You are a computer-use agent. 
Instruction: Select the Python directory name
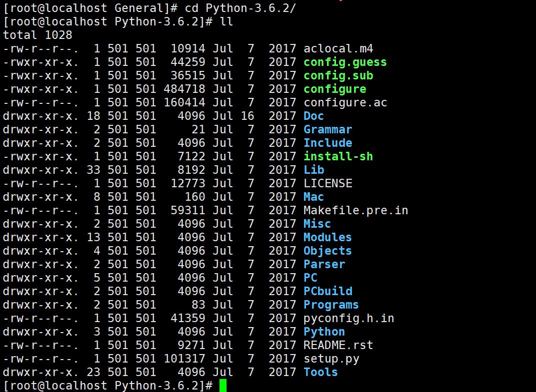324,332
